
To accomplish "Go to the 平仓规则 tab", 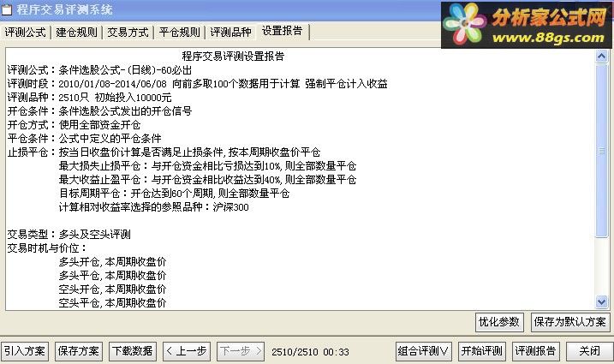I will [179, 33].
